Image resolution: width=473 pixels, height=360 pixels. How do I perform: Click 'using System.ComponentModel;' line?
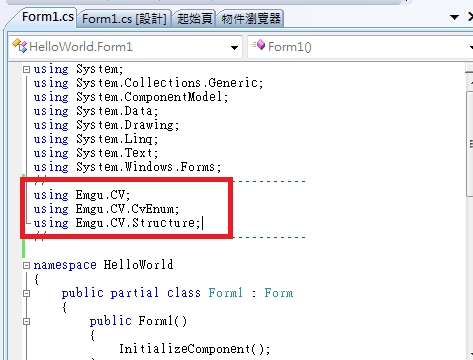[131, 97]
